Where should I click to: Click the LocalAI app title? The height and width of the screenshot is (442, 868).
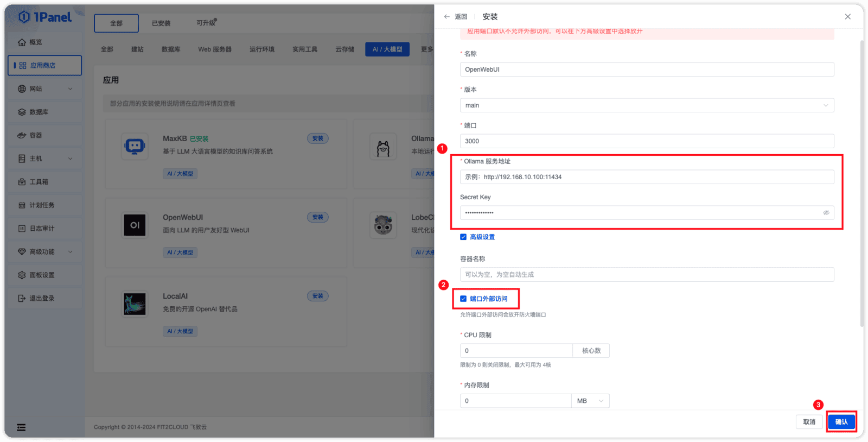pos(175,296)
